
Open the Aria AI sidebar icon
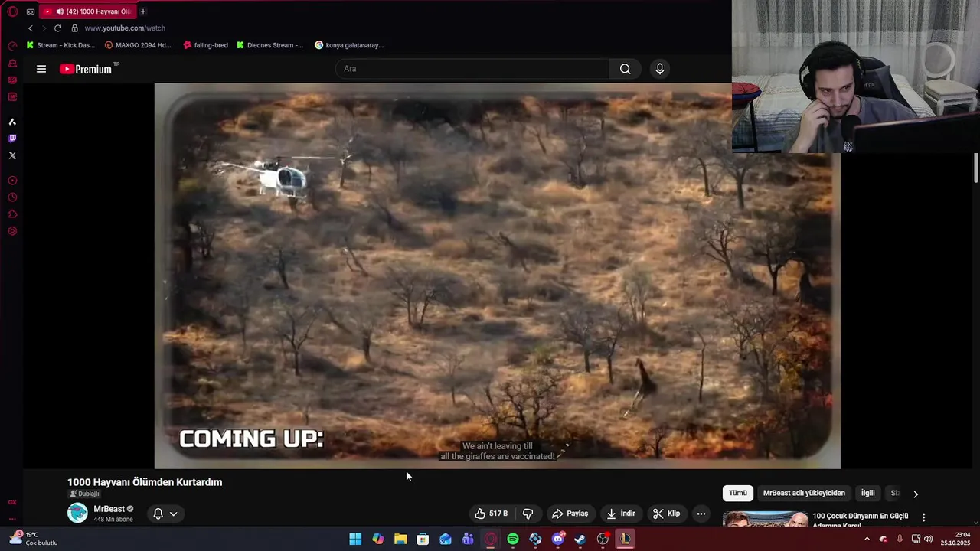coord(12,122)
